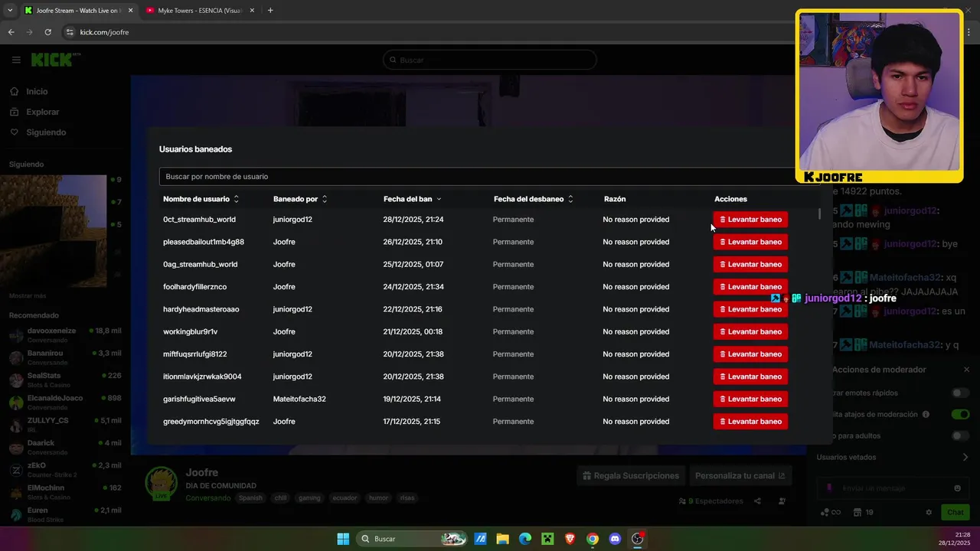Screen dimensions: 980x551
Task: Open chat settings gear icon
Action: 929,512
